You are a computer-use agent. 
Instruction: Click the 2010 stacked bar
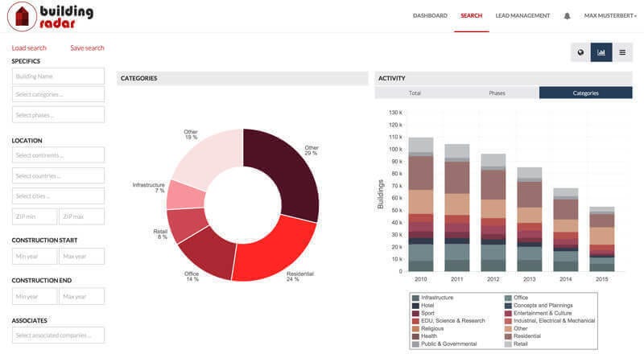coord(421,204)
